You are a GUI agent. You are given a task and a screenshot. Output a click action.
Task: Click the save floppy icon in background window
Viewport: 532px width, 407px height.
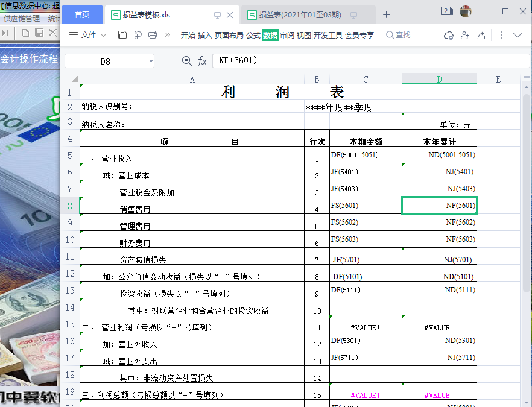click(x=39, y=33)
